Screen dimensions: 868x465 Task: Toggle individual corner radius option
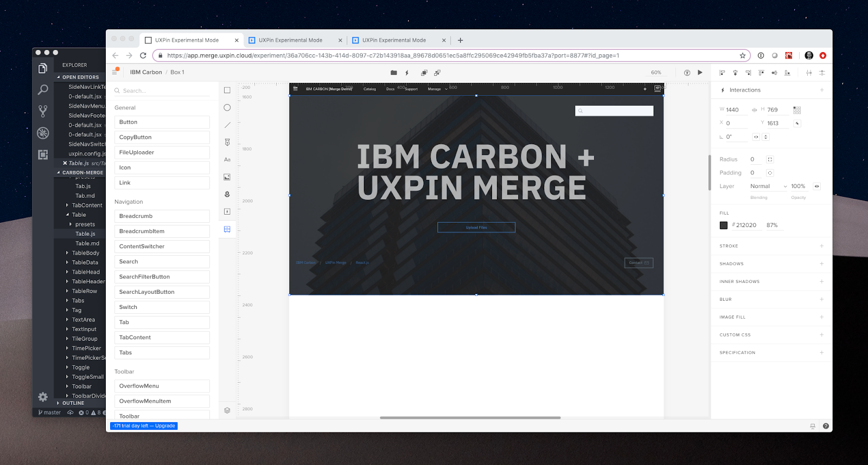coord(770,159)
